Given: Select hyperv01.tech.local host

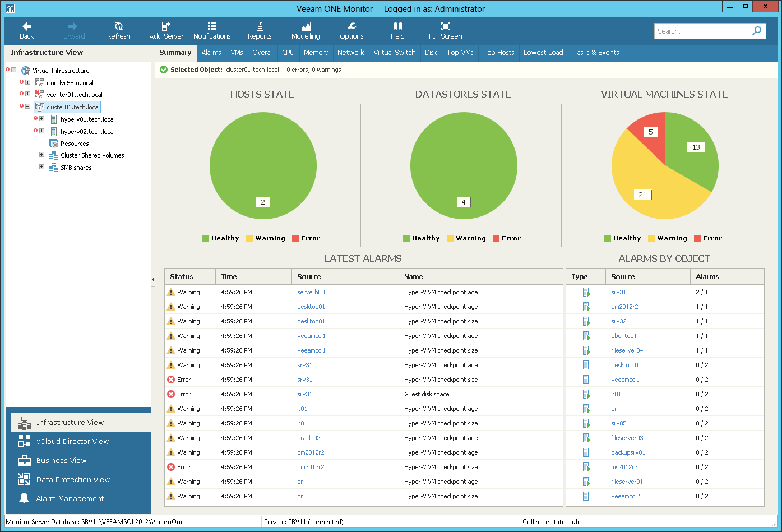Looking at the screenshot, I should pyautogui.click(x=87, y=119).
